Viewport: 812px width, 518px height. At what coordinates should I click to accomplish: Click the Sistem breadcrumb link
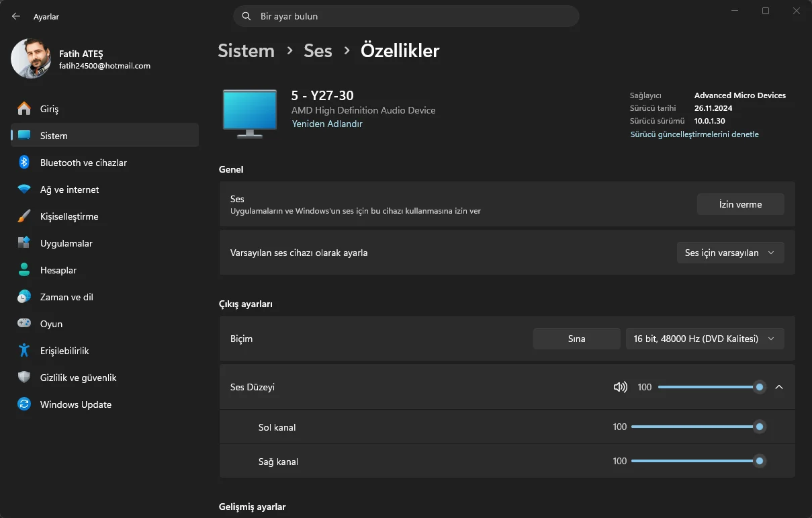pos(246,50)
